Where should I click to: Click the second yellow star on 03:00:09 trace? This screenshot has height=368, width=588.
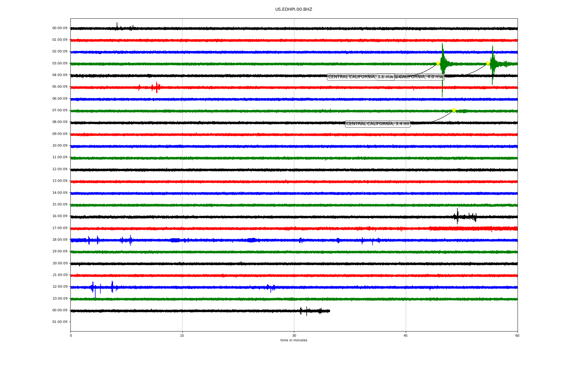[488, 63]
